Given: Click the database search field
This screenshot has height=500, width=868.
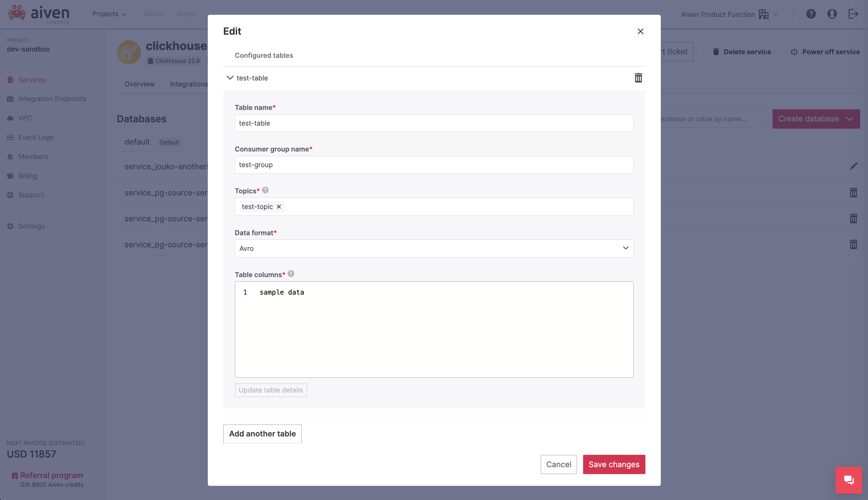Looking at the screenshot, I should 713,119.
